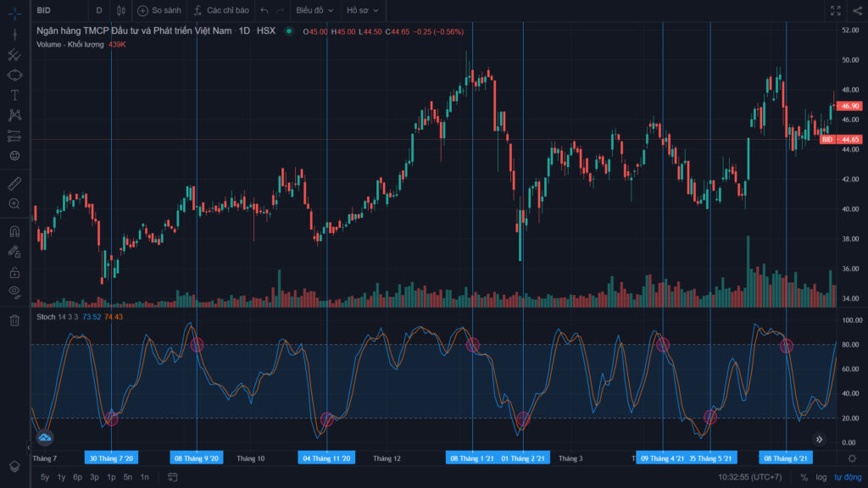
Task: Open the Biểu đồ dropdown
Action: point(314,10)
